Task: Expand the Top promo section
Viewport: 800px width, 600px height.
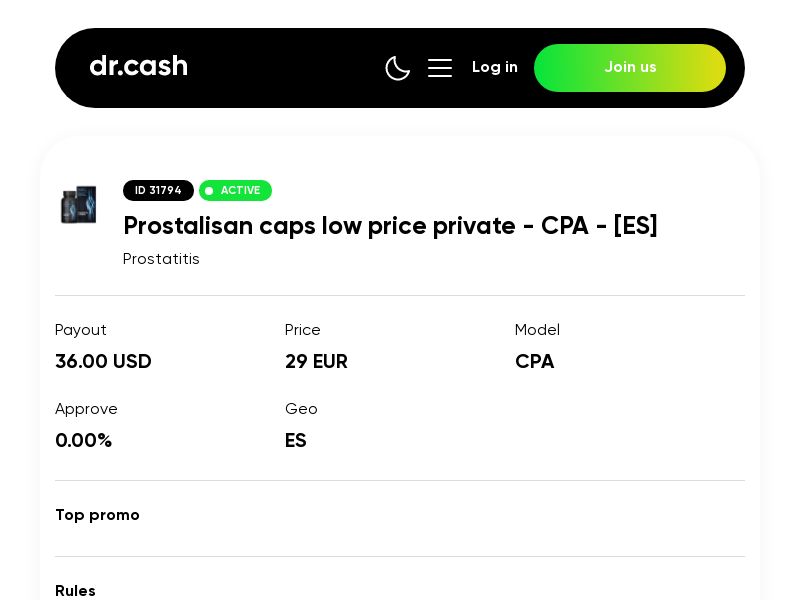Action: tap(97, 515)
